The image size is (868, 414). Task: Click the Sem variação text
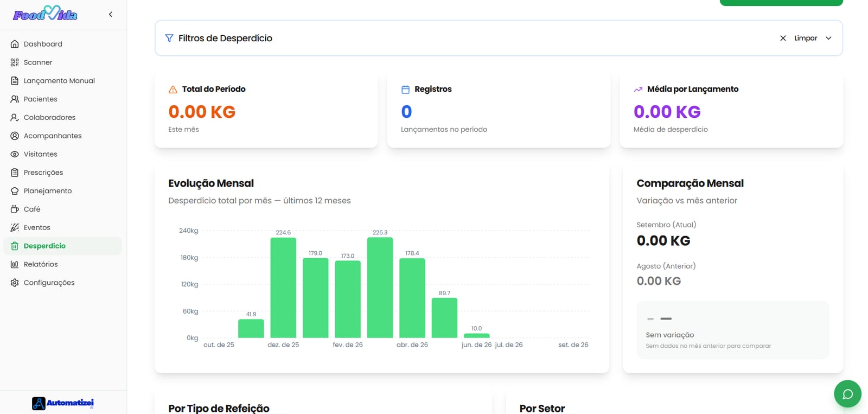click(x=670, y=335)
